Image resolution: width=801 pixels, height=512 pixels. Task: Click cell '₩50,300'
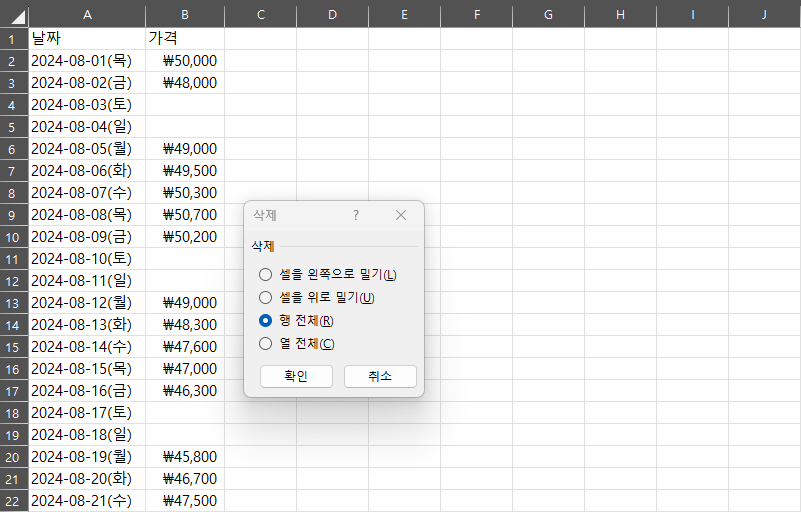pyautogui.click(x=185, y=193)
